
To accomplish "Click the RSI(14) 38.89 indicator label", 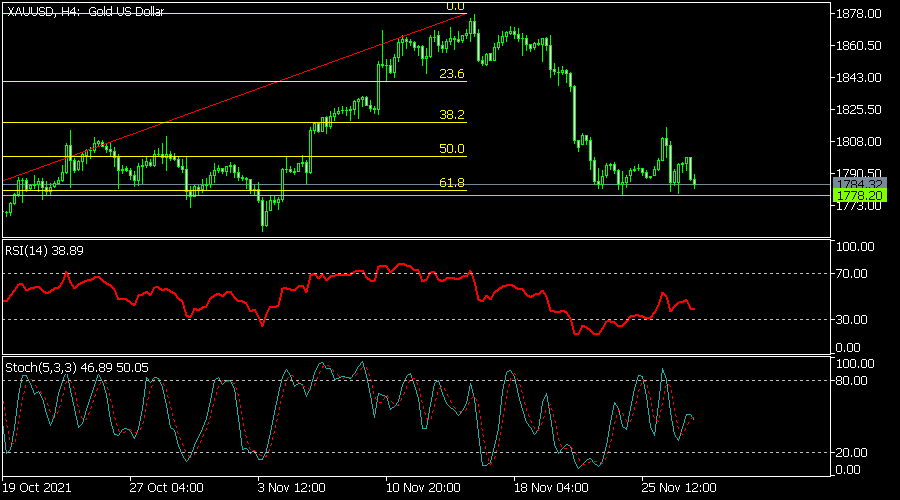I will click(44, 251).
